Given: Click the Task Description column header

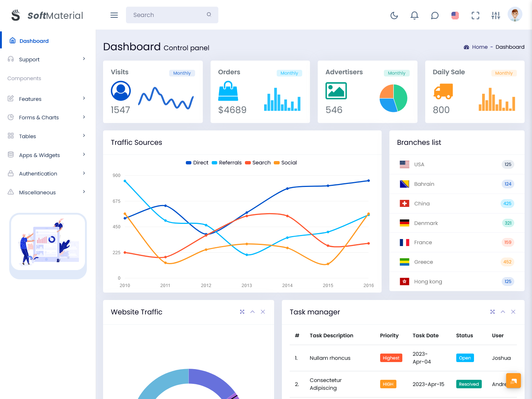Looking at the screenshot, I should (331, 335).
